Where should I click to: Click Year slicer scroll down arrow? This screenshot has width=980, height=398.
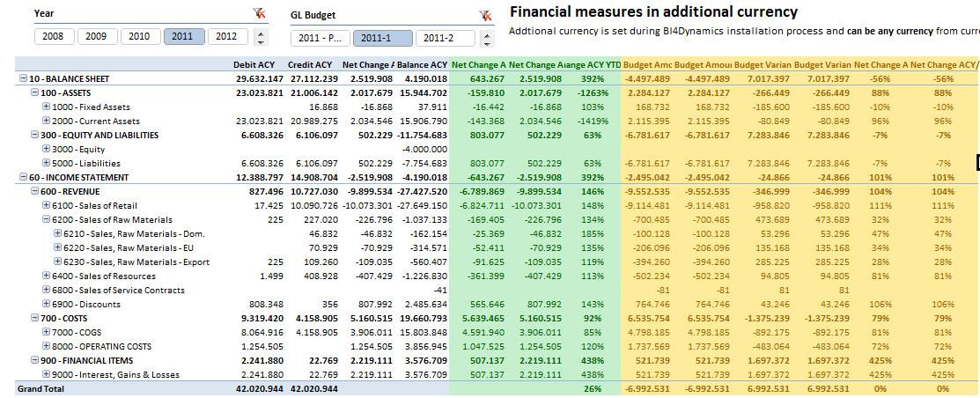[x=261, y=42]
